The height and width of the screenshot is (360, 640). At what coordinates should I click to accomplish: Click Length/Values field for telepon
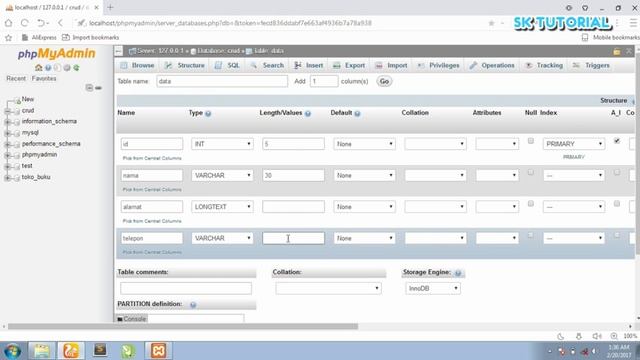[x=293, y=238]
